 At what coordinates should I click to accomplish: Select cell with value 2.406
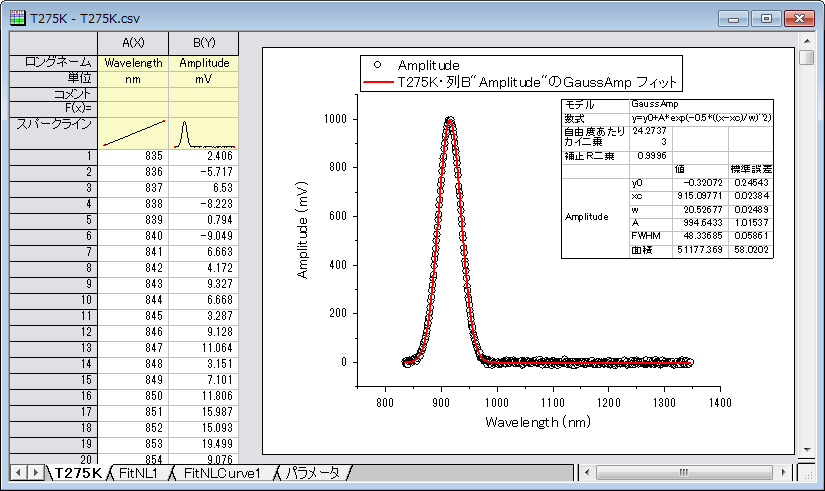point(204,156)
